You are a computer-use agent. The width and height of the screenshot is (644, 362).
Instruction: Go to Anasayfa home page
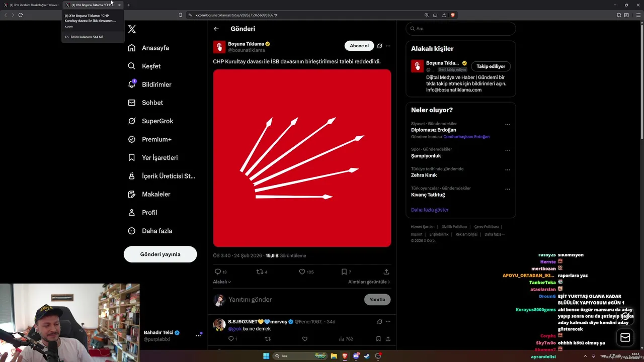(x=149, y=48)
